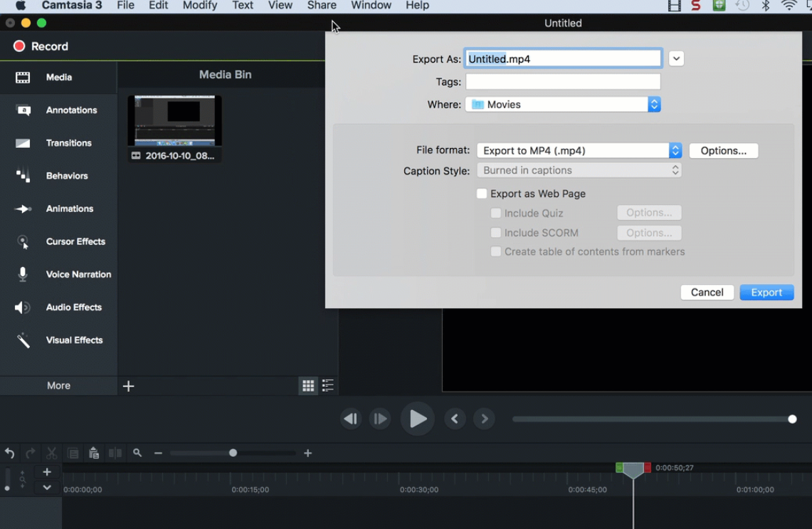
Task: Click the Tags input field
Action: click(563, 81)
